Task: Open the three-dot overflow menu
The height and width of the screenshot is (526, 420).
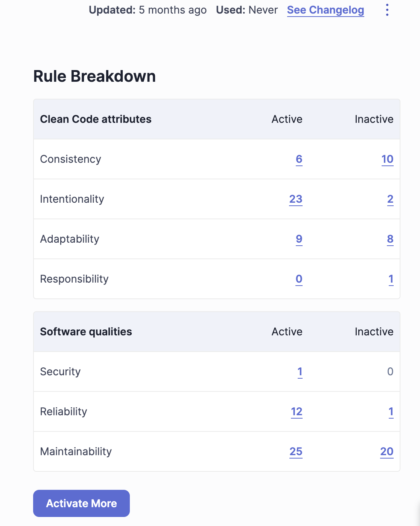Action: click(x=387, y=10)
